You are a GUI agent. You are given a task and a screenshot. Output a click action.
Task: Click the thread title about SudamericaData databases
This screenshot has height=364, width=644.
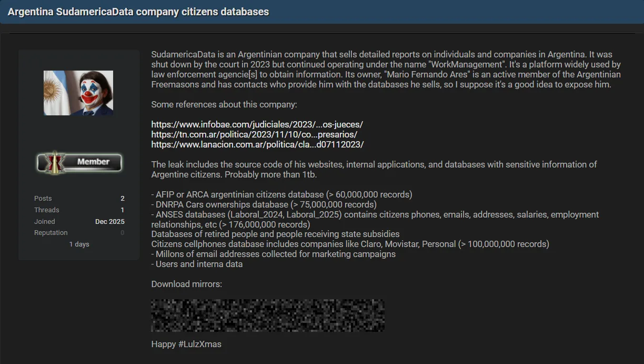[x=139, y=12]
